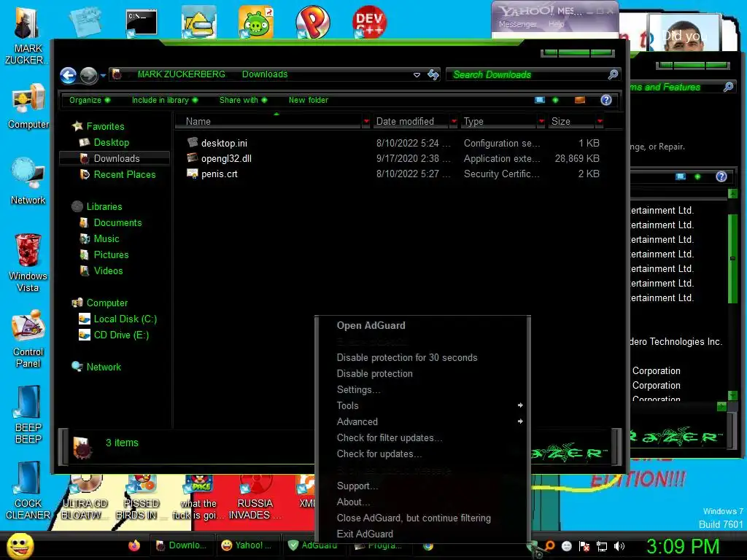
Task: Open Local Disk (C:) in navigation pane
Action: coord(125,319)
